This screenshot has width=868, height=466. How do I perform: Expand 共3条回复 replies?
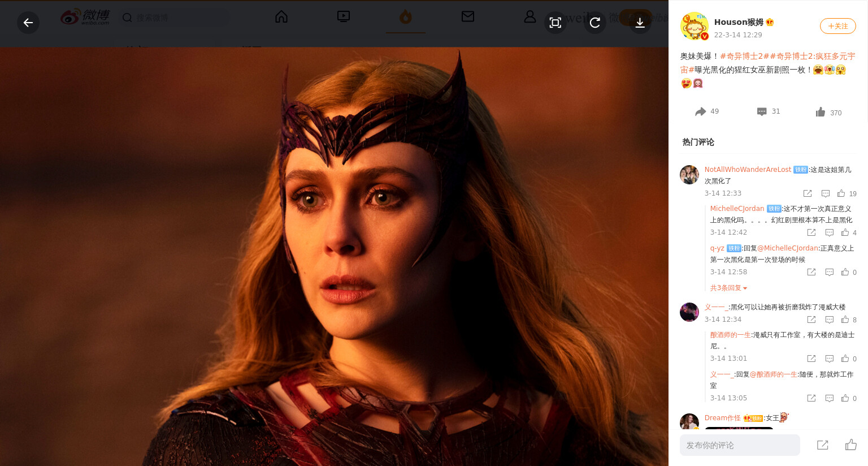coord(728,288)
